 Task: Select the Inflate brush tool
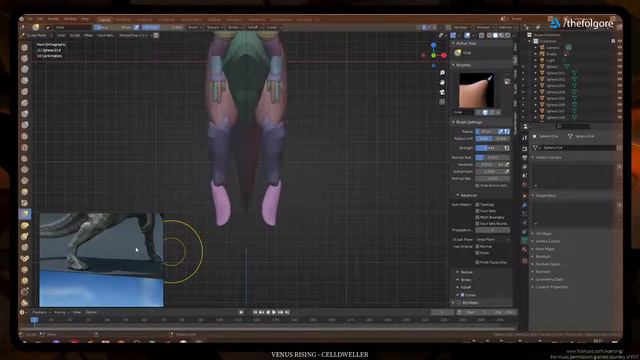[24, 114]
